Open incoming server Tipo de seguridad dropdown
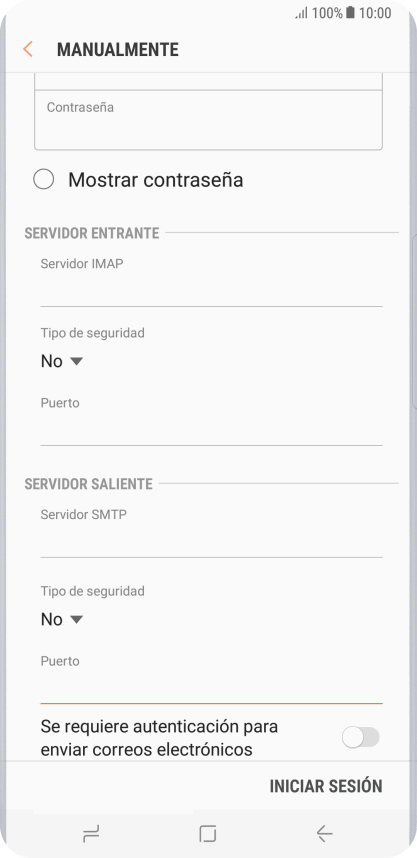 tap(61, 361)
